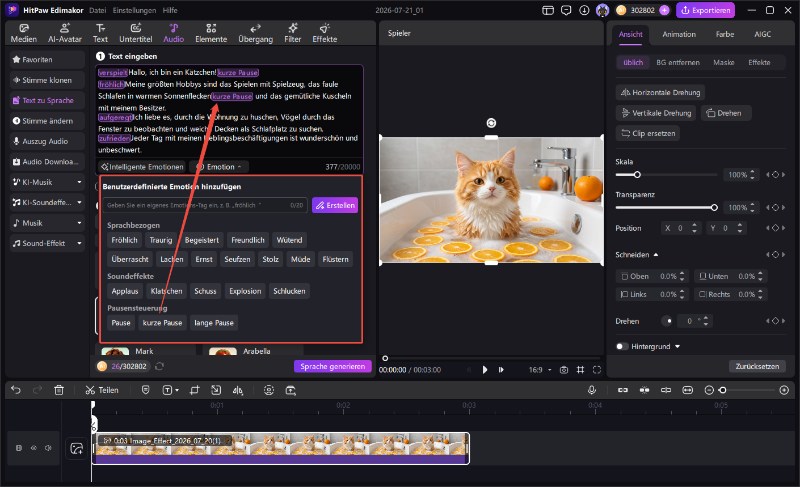Open the feedback message icon in title bar
This screenshot has height=487, width=800.
(x=566, y=10)
